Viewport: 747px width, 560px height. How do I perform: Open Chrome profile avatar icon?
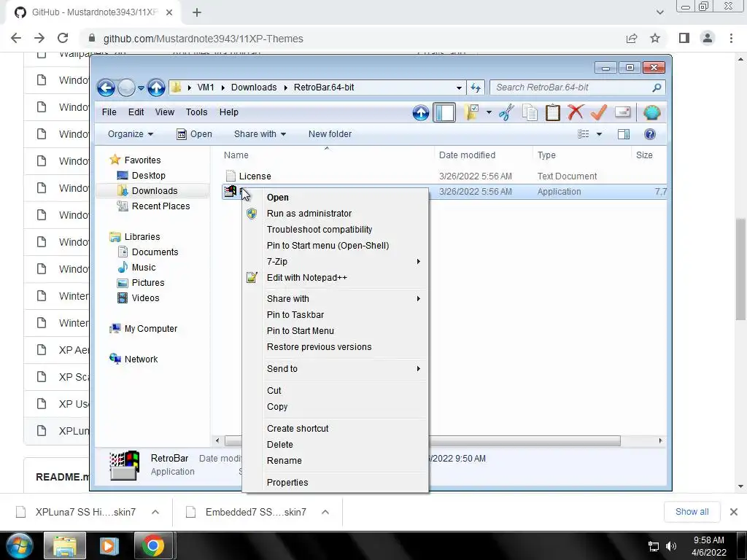(708, 38)
